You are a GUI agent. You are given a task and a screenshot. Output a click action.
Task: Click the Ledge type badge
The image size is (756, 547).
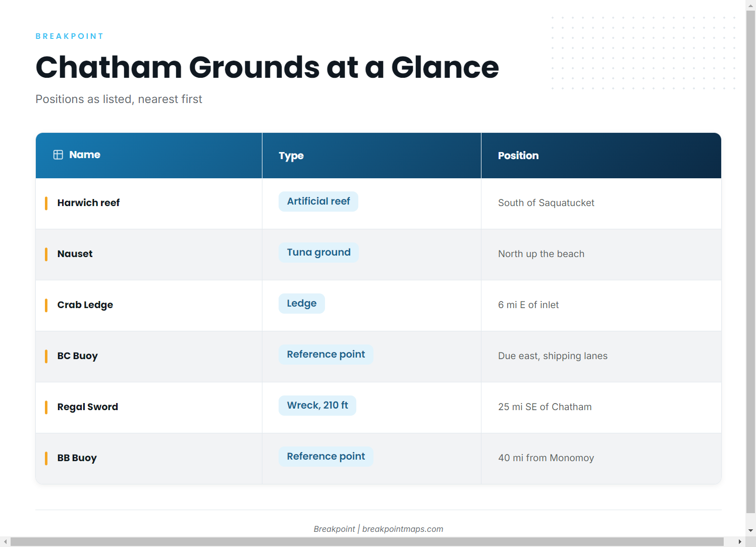click(x=302, y=304)
